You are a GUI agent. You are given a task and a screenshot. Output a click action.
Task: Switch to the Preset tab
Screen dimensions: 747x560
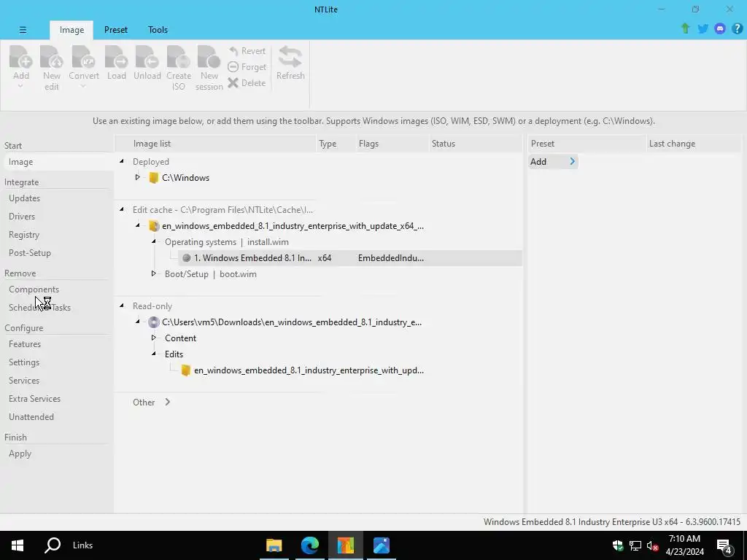tap(116, 30)
